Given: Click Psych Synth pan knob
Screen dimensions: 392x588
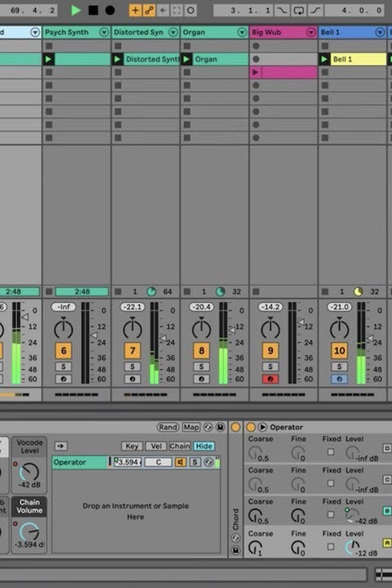Looking at the screenshot, I should pos(64,328).
